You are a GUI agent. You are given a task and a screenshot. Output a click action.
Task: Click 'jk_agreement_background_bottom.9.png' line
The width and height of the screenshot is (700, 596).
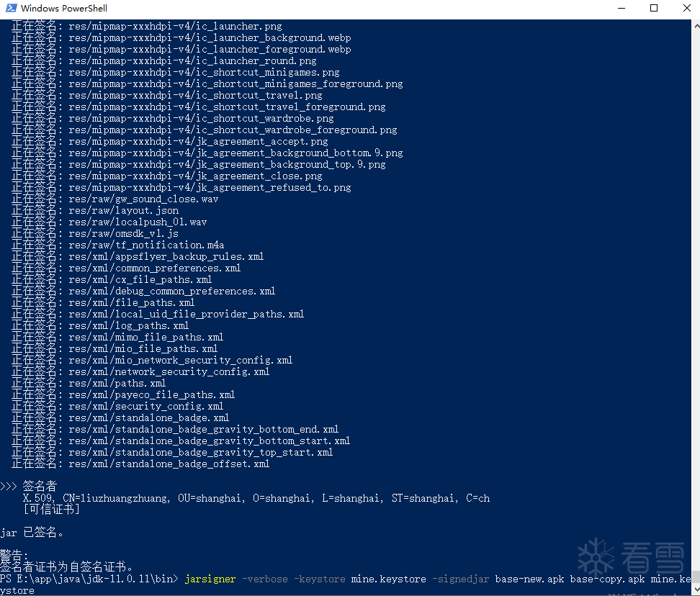[x=207, y=153]
